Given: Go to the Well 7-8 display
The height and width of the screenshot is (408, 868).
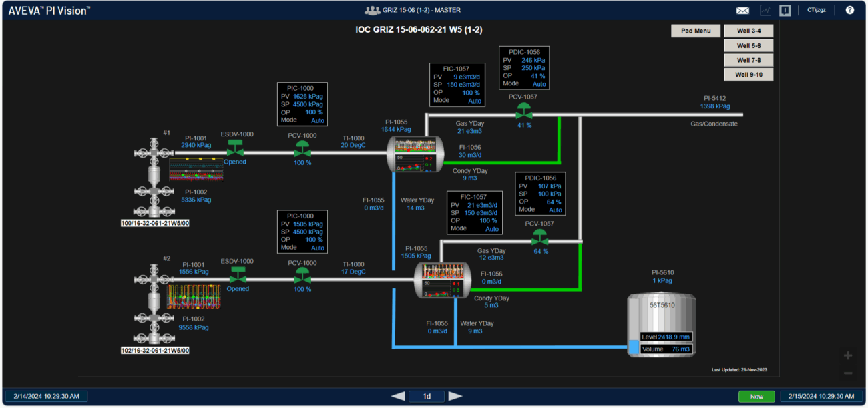Looking at the screenshot, I should point(748,60).
